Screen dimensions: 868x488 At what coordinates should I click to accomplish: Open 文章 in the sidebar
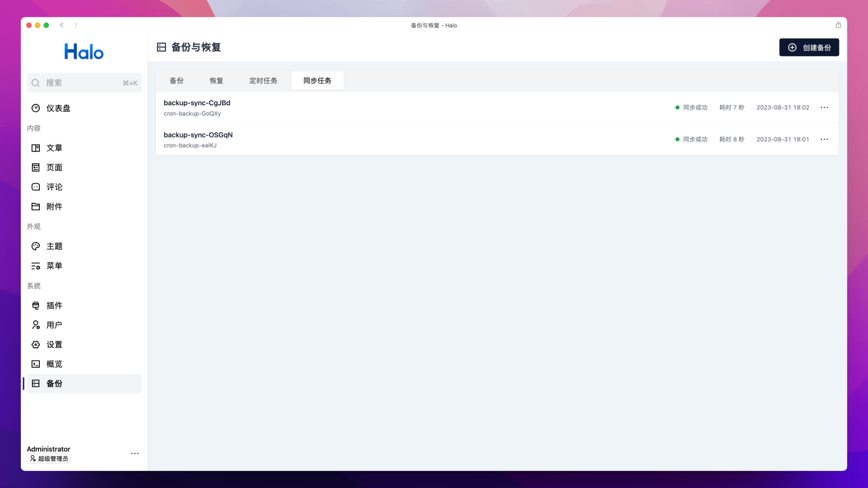point(84,148)
